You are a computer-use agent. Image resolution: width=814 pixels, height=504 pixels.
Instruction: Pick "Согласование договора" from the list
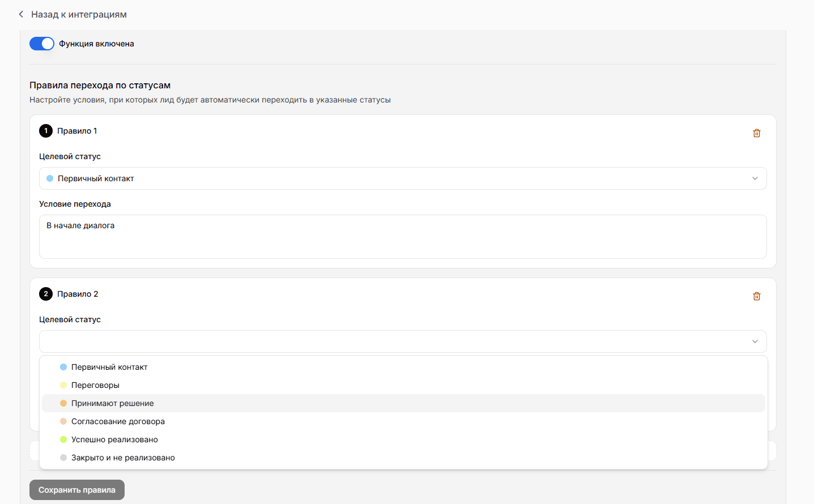coord(118,421)
